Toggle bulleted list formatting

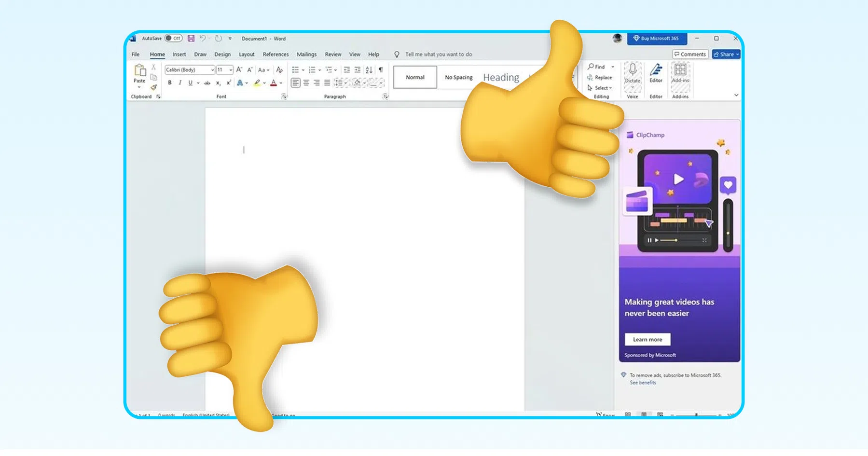coord(295,70)
